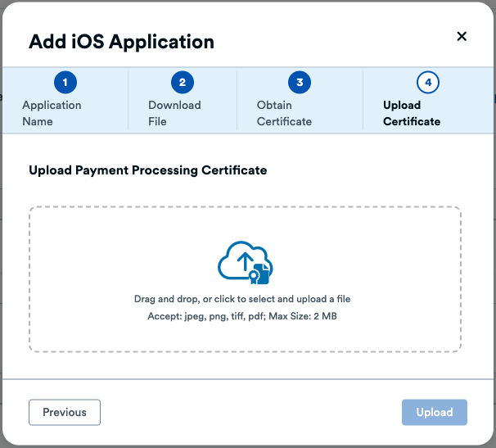Select the step 3 numbered circle
Screen dimensions: 496x448
click(300, 82)
